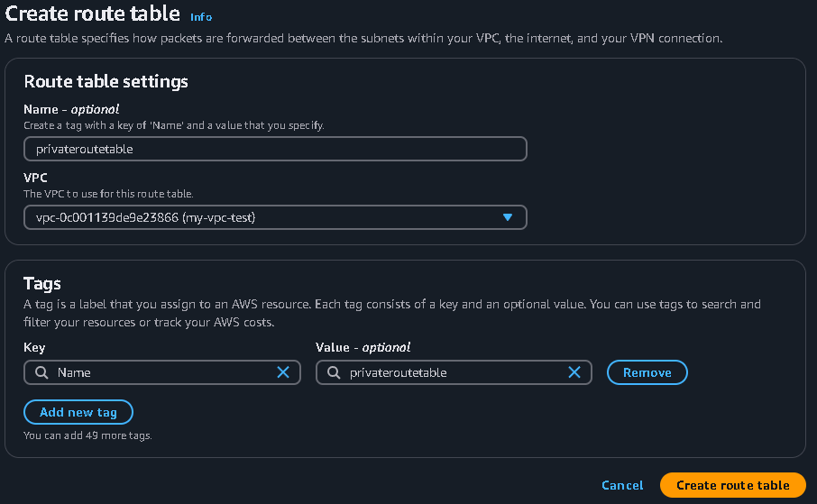
Task: Click the search icon in Value field
Action: pos(334,372)
